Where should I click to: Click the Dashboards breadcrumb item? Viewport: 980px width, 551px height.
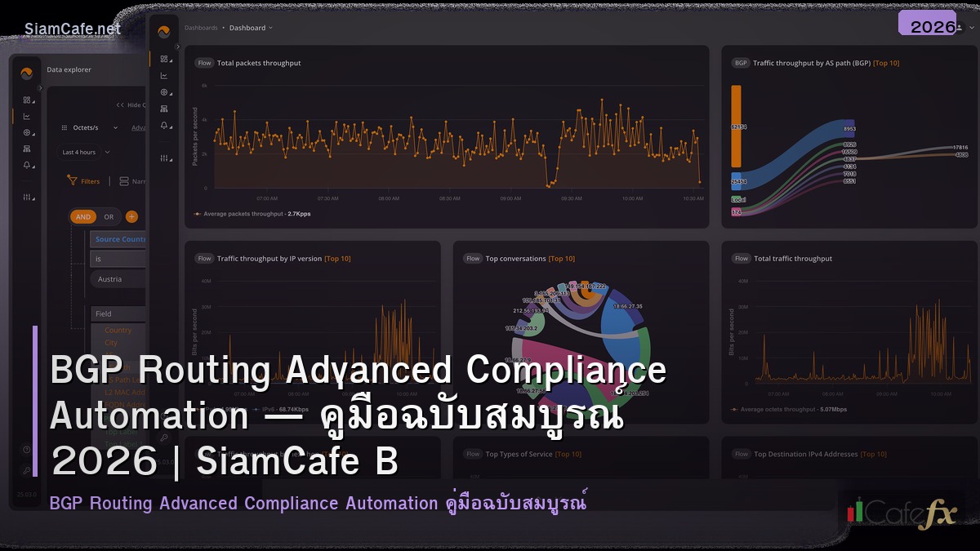(201, 28)
